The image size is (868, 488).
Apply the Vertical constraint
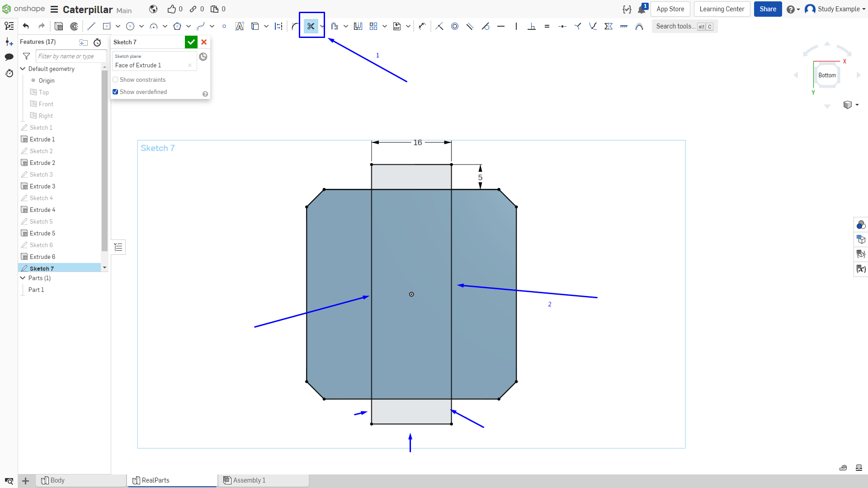pyautogui.click(x=516, y=26)
